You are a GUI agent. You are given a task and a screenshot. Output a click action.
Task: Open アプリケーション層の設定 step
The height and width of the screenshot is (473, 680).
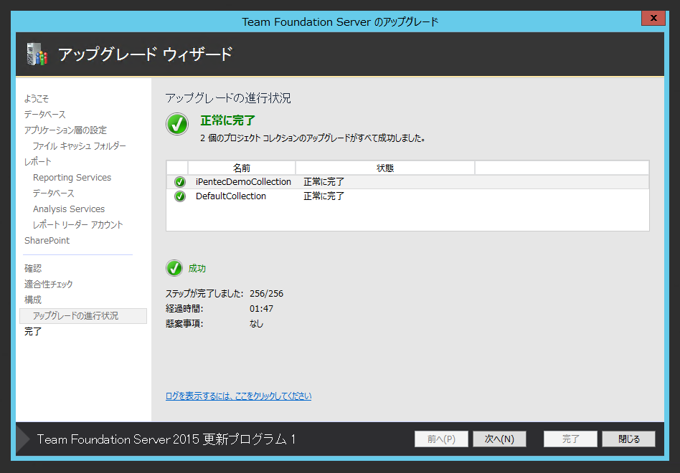coord(65,130)
